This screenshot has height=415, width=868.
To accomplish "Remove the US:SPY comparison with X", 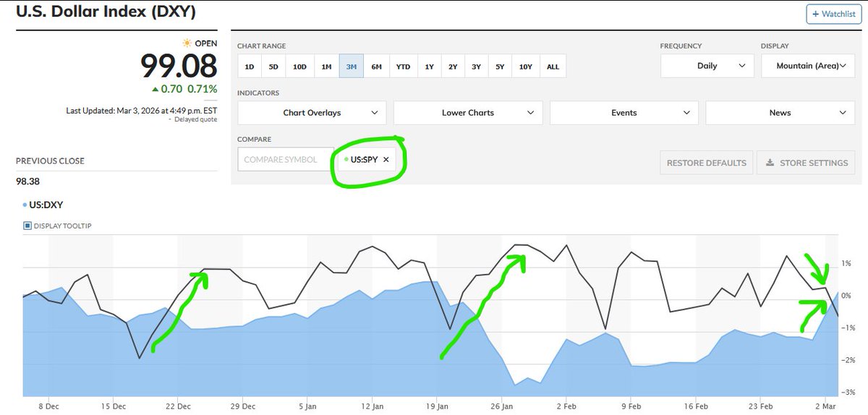I will coord(386,160).
